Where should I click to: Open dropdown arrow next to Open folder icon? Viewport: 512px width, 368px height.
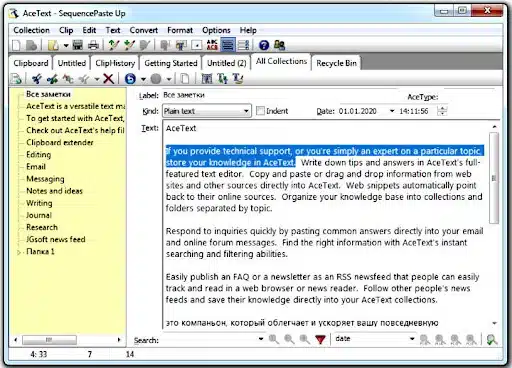pos(66,45)
